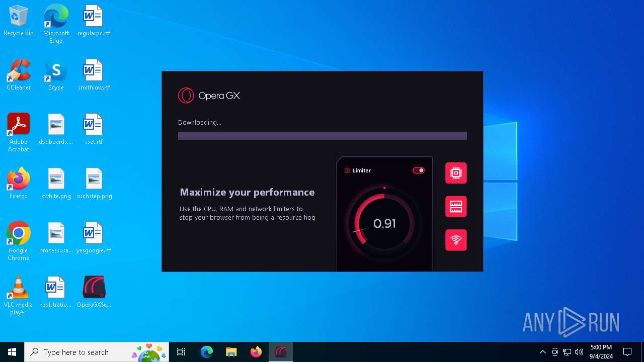Select the sset.rtf desktop file
The image size is (644, 362).
(94, 130)
